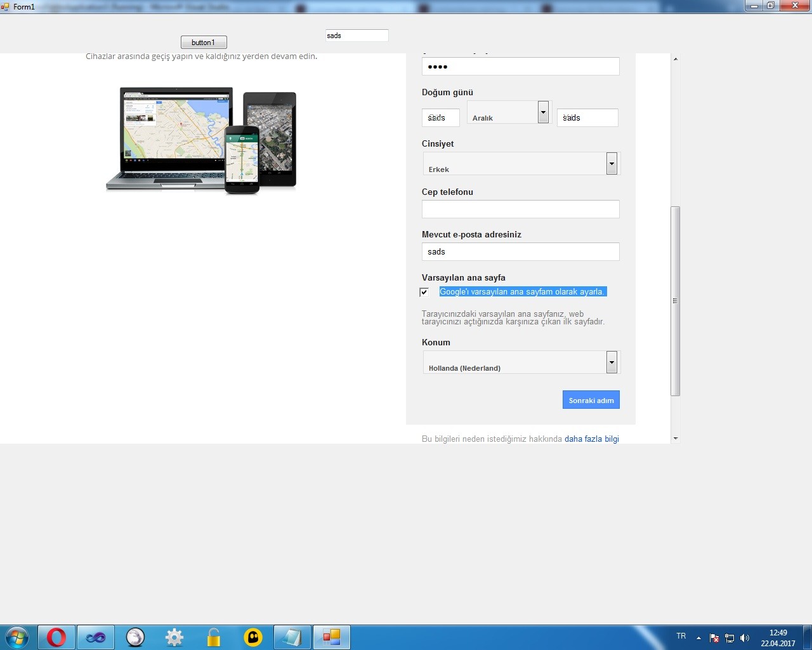Viewport: 812px width, 650px height.
Task: Click the scrollbar down arrow
Action: point(676,438)
